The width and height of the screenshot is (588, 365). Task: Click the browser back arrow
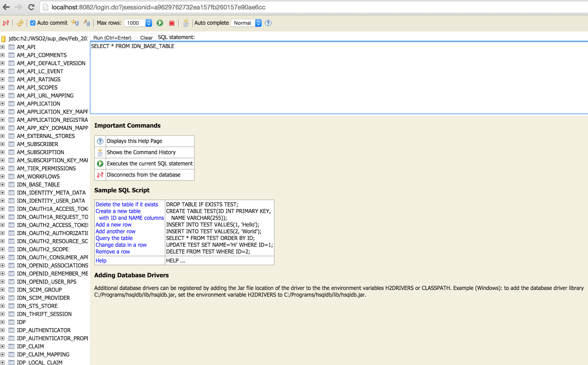[6, 7]
